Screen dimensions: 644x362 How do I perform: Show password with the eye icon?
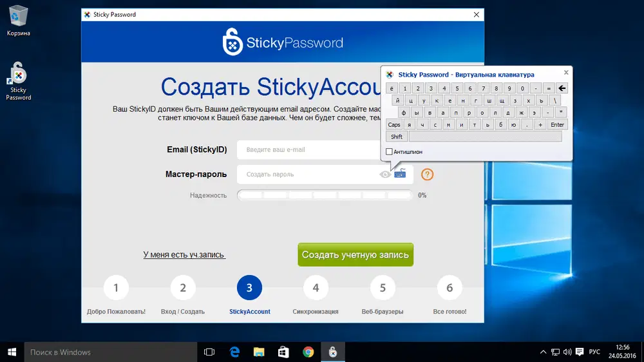(x=385, y=174)
